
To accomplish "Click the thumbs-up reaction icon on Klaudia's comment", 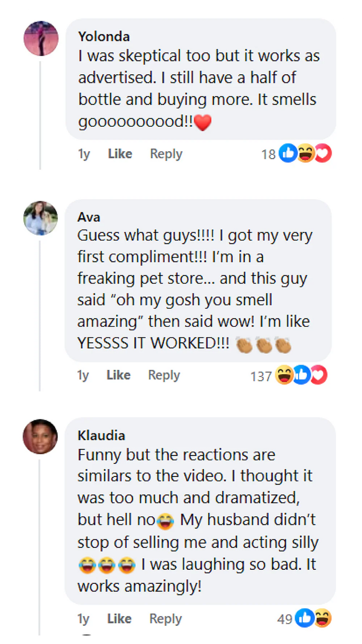I will [304, 619].
